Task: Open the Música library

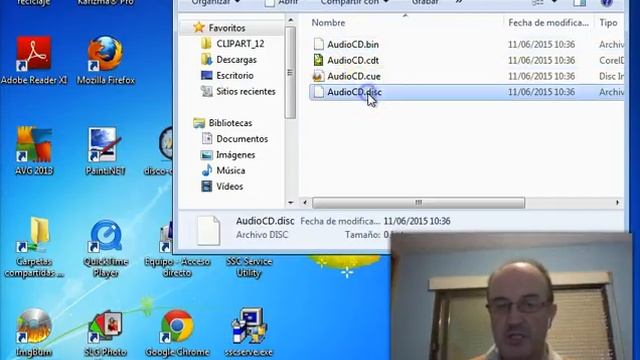Action: (x=231, y=170)
